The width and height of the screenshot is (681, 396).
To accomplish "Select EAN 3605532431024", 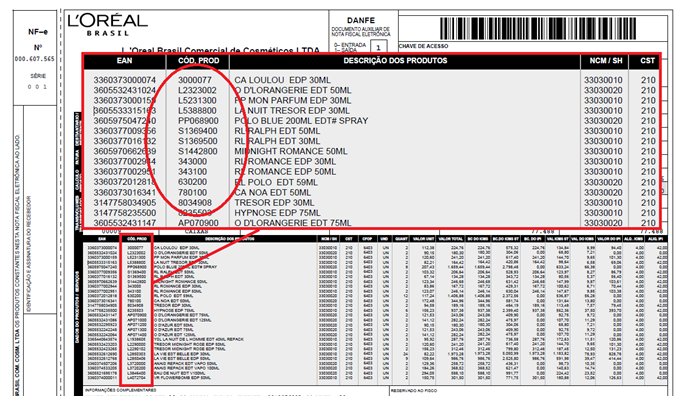I will click(125, 90).
